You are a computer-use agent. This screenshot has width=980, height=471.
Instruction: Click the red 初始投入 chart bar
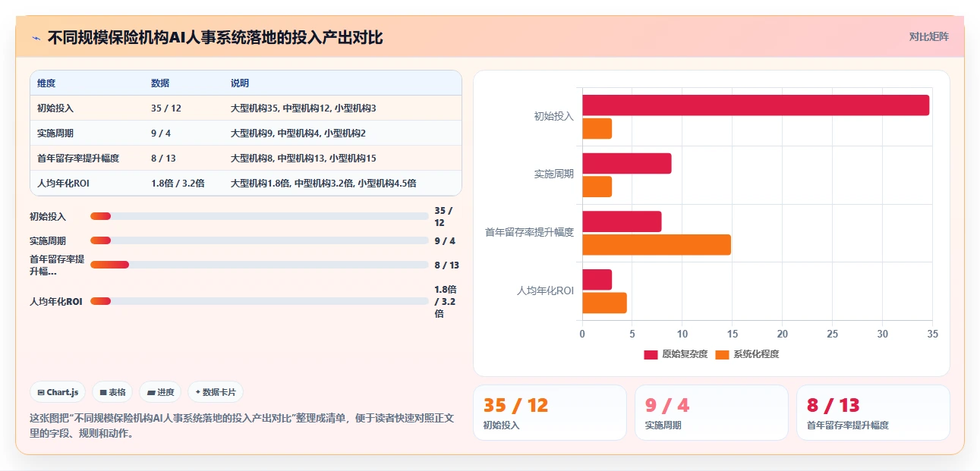click(756, 105)
